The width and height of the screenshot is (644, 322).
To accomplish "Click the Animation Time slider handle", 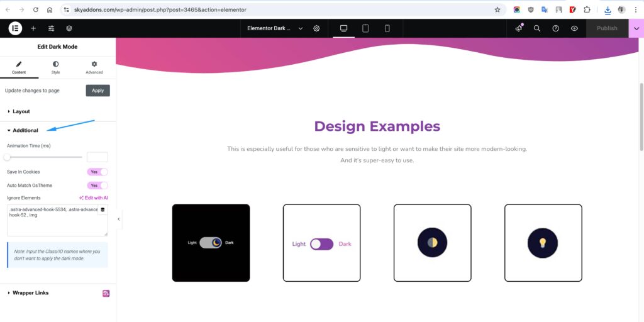I will pos(7,157).
